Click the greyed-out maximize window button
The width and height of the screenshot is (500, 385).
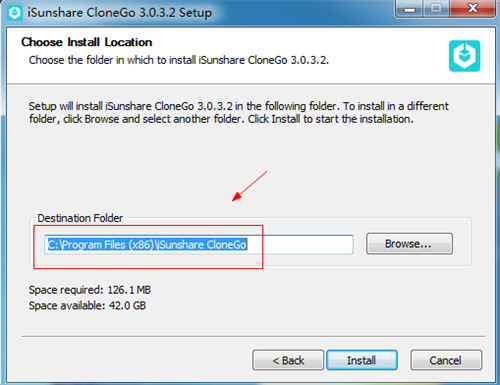click(x=436, y=9)
